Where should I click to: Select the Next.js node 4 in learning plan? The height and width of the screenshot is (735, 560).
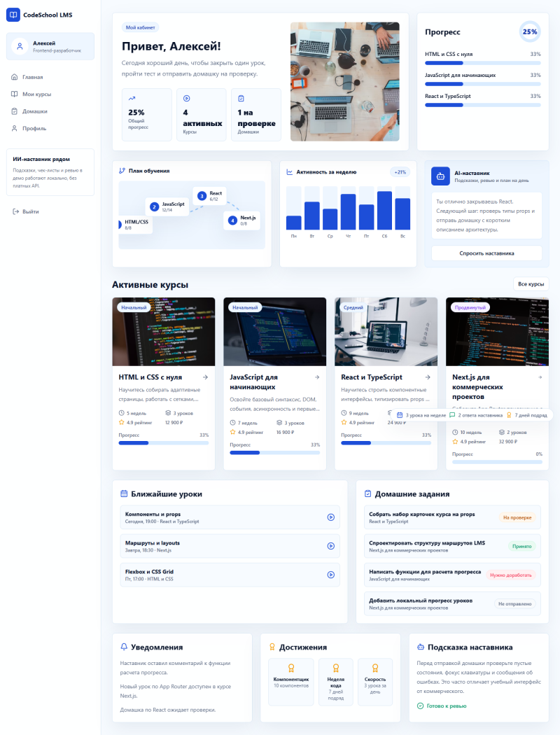[241, 220]
